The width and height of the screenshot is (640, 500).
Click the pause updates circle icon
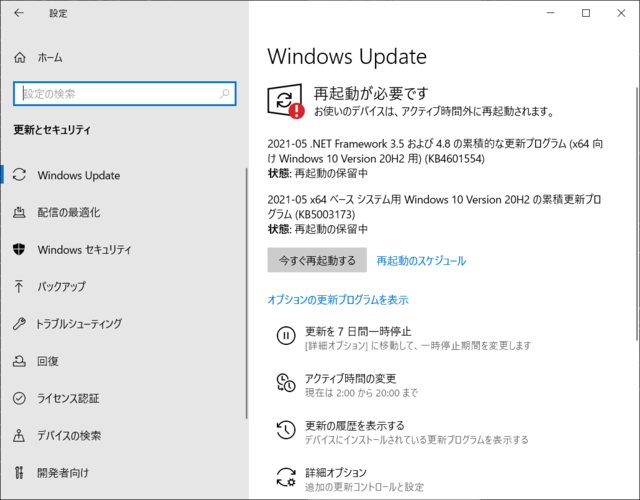286,336
